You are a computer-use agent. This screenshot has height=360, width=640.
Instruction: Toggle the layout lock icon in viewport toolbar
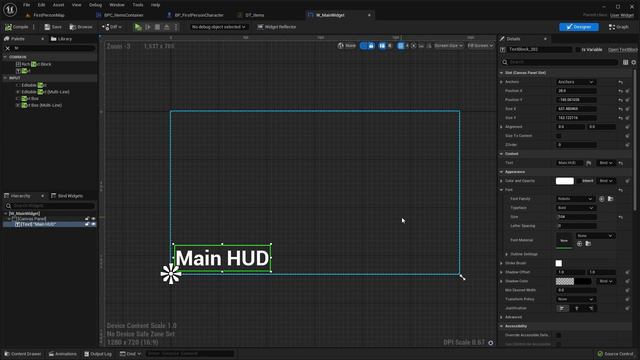[x=371, y=46]
